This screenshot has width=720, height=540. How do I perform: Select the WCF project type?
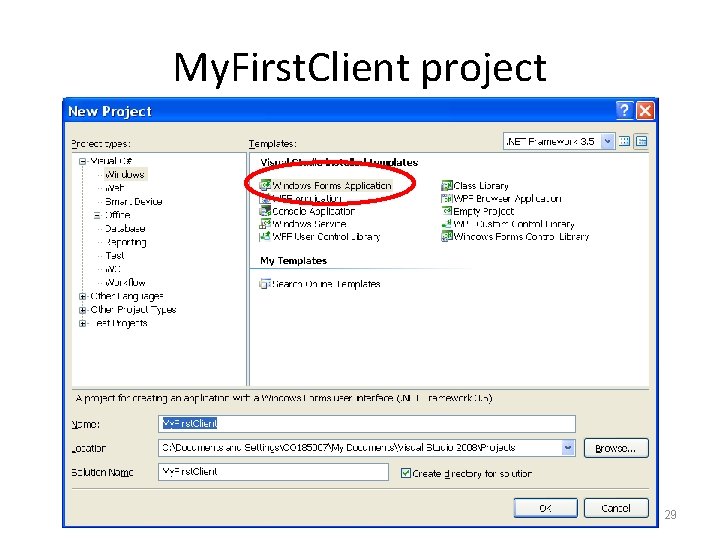tap(113, 269)
